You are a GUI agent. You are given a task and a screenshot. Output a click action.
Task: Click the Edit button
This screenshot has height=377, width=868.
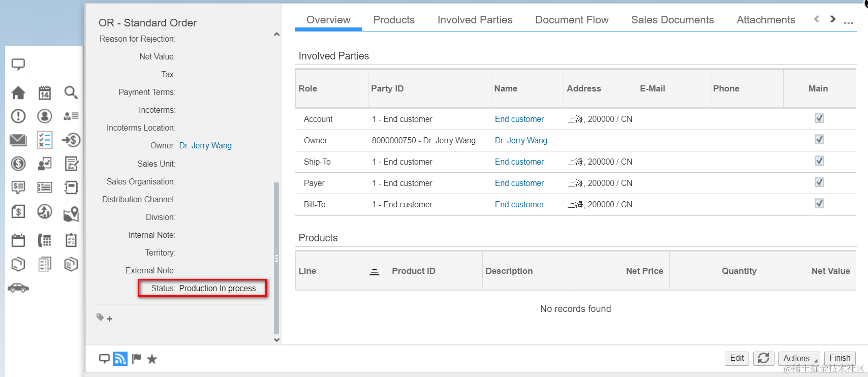pyautogui.click(x=737, y=358)
